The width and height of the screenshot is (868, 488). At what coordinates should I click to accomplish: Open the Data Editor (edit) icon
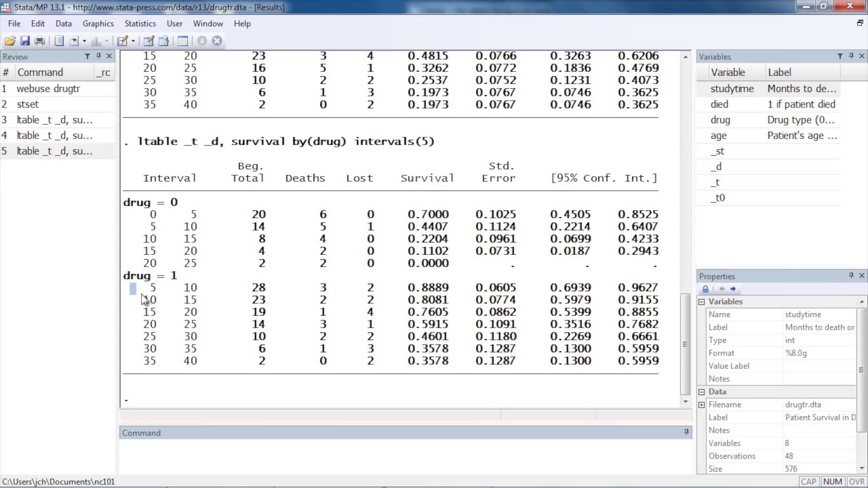(149, 41)
